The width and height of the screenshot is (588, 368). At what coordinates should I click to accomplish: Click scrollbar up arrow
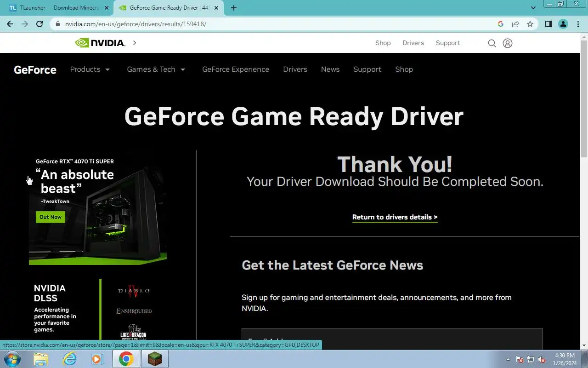[584, 36]
